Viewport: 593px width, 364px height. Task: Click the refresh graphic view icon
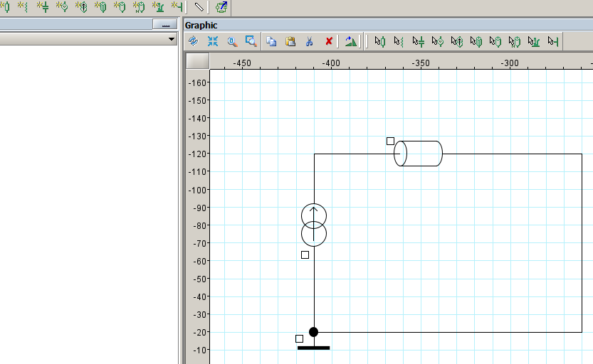(x=194, y=41)
